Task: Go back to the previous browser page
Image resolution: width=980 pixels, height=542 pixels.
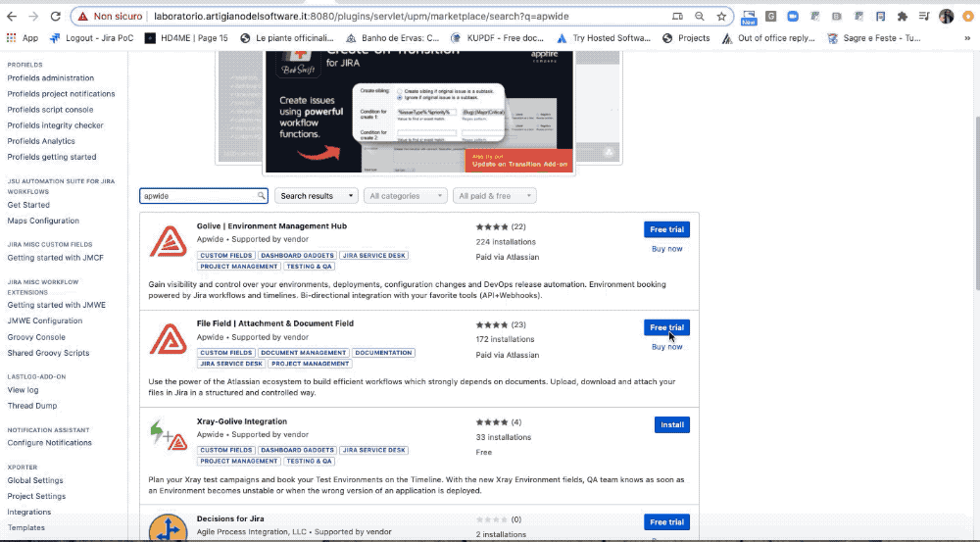Action: pos(12,17)
